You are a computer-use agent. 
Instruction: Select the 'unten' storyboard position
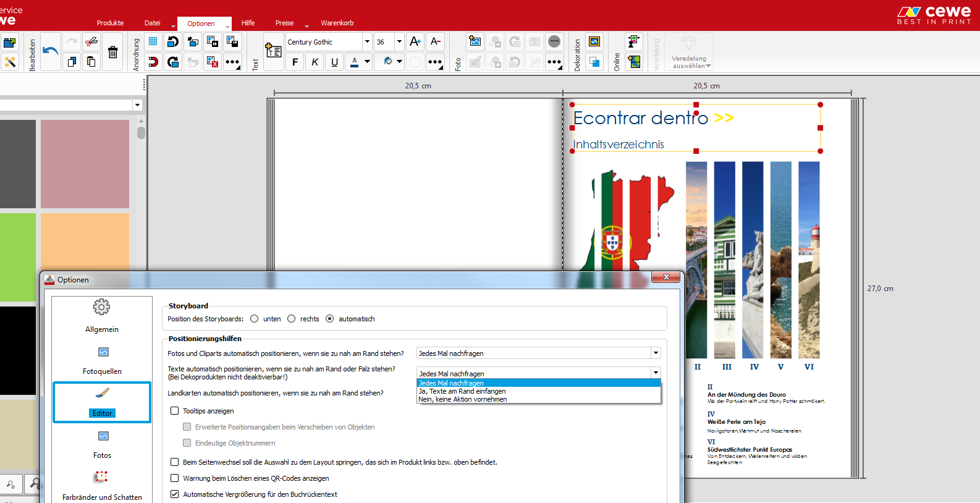click(255, 319)
